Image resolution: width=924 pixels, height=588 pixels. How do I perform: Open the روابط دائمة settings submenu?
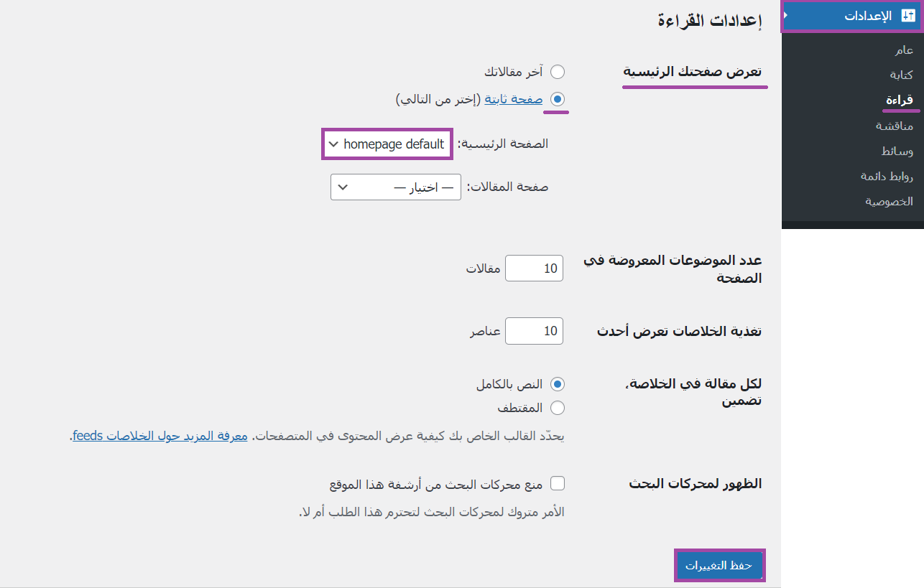point(887,176)
